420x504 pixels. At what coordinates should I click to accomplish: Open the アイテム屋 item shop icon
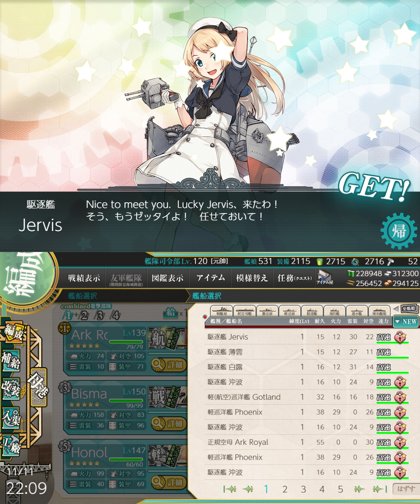(x=325, y=277)
